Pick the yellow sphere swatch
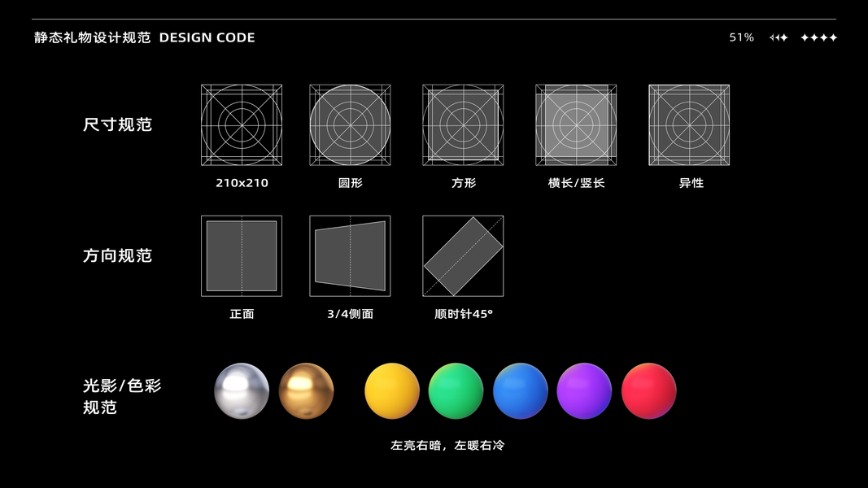 coord(392,391)
